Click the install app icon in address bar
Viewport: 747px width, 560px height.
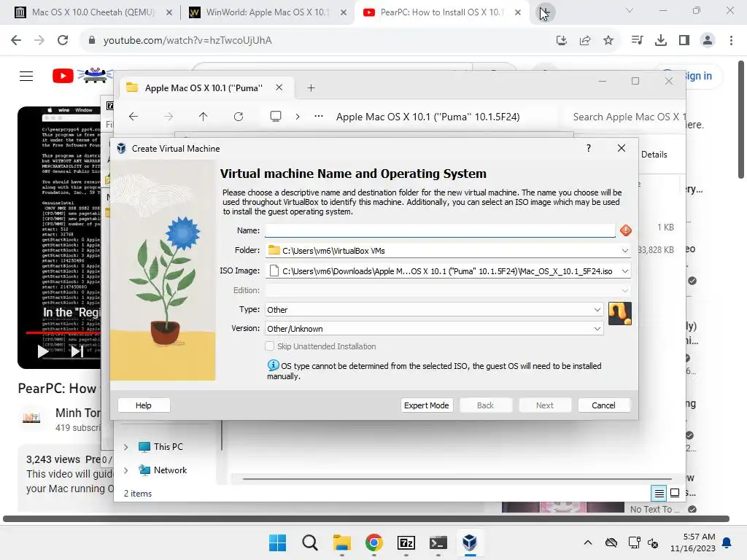click(562, 41)
